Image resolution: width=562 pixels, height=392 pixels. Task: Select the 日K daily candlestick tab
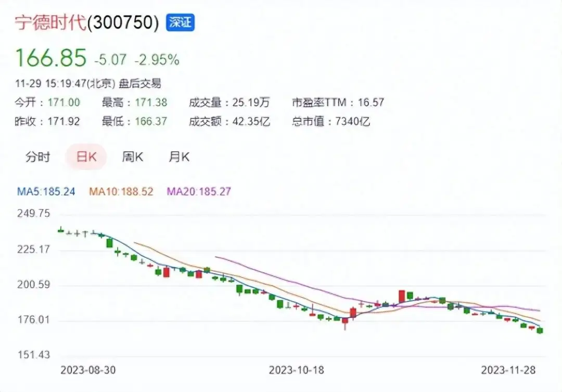86,157
